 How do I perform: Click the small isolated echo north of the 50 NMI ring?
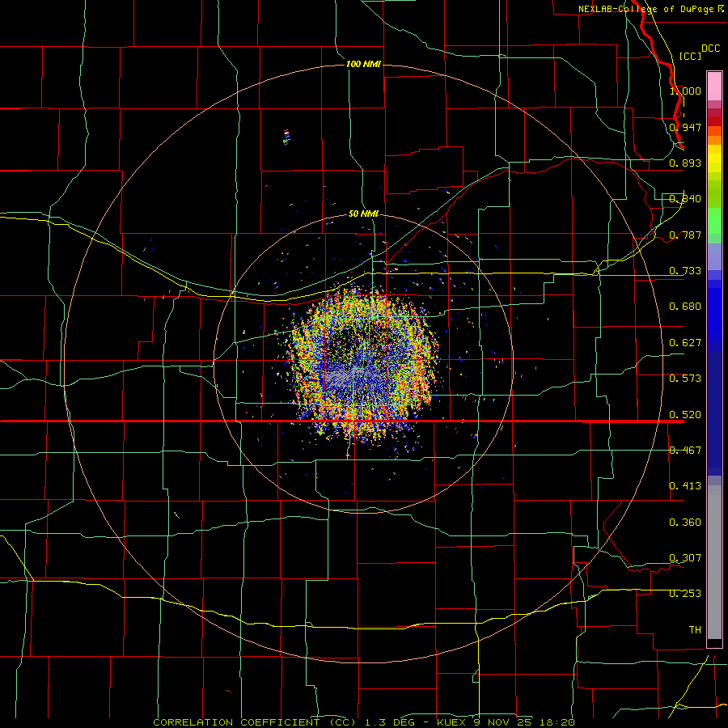pyautogui.click(x=286, y=137)
